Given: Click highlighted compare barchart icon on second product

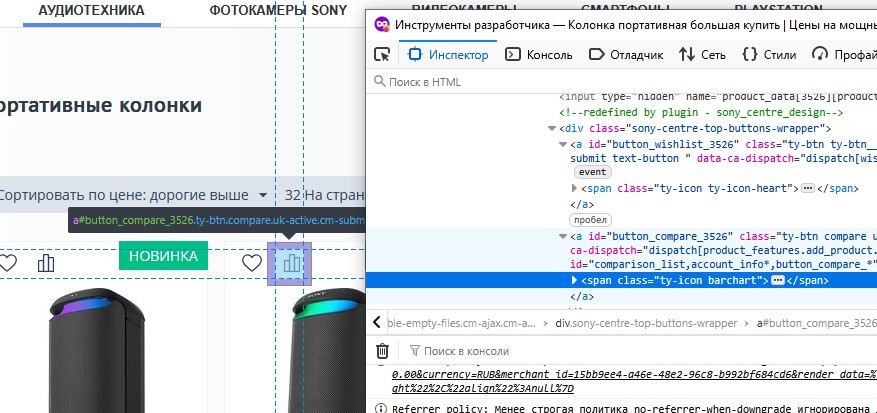Looking at the screenshot, I should click(291, 263).
